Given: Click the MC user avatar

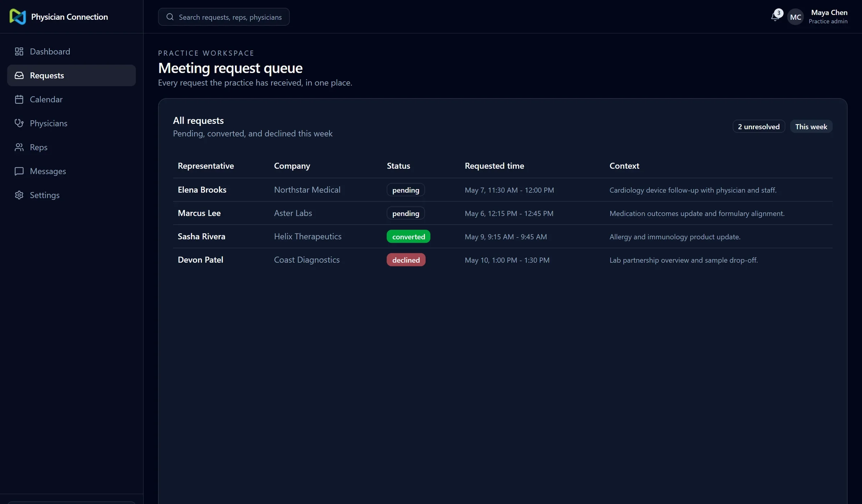Looking at the screenshot, I should [x=795, y=17].
